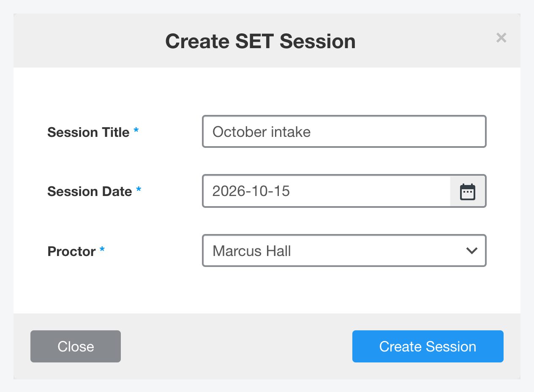The image size is (534, 392).
Task: Place cursor in the October intake text
Action: click(x=262, y=132)
